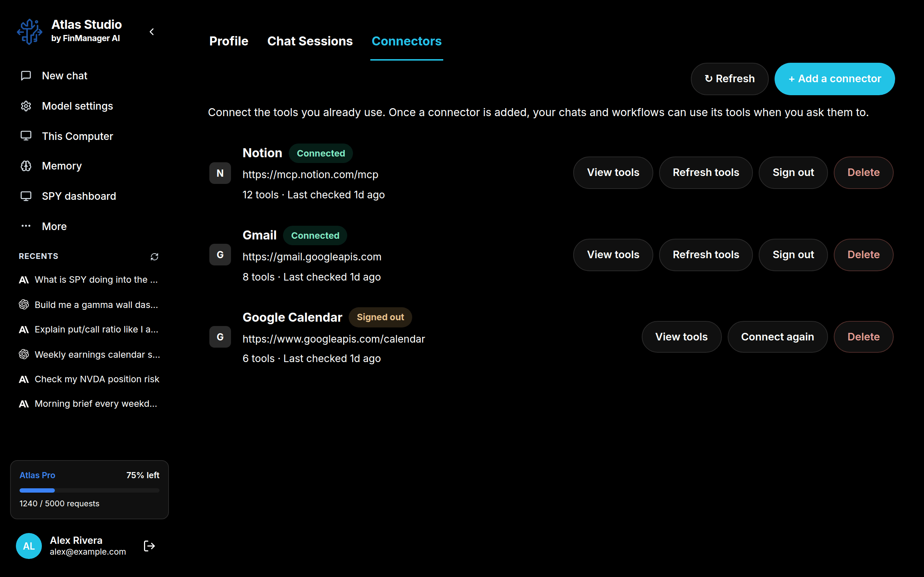Viewport: 924px width, 577px height.
Task: Connect again to Google Calendar
Action: click(x=777, y=336)
